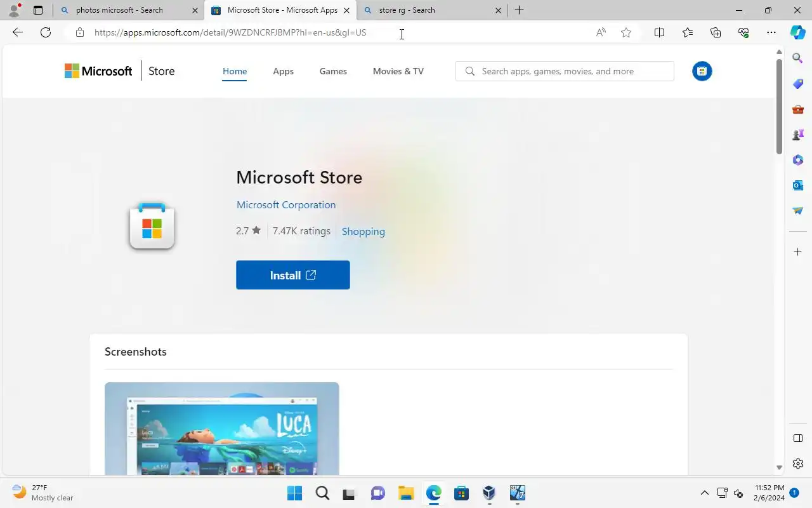Open the tab actions menu icon

point(38,10)
